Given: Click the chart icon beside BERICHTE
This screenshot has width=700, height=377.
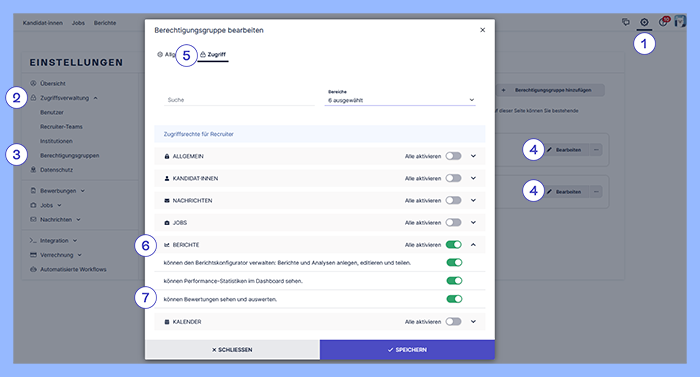Looking at the screenshot, I should (x=167, y=245).
